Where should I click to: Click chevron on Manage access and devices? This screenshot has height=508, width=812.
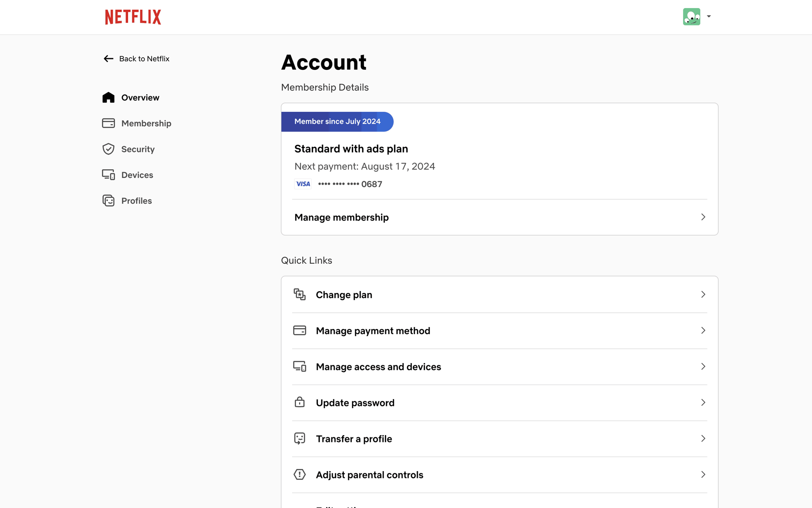[x=703, y=366]
